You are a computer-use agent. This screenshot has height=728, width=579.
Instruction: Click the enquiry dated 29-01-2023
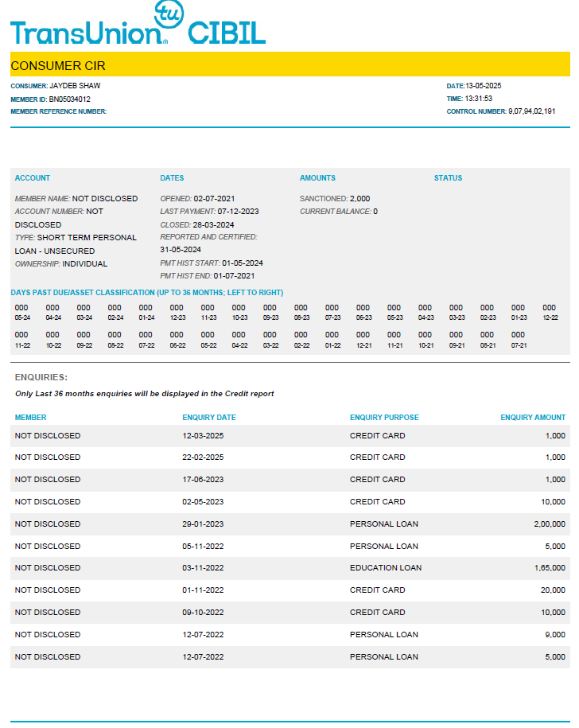(203, 524)
